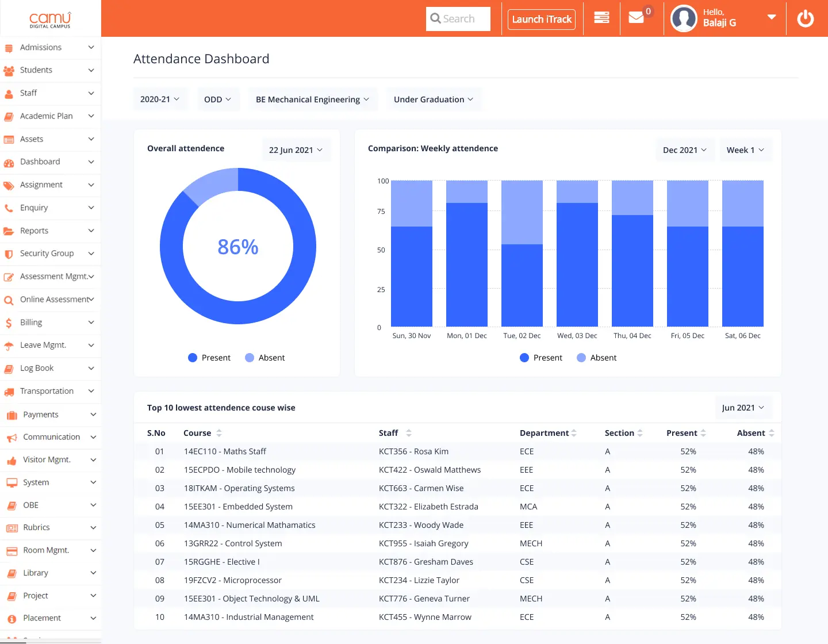Screen dimensions: 828x644
Task: Click the user profile avatar icon
Action: pos(684,18)
